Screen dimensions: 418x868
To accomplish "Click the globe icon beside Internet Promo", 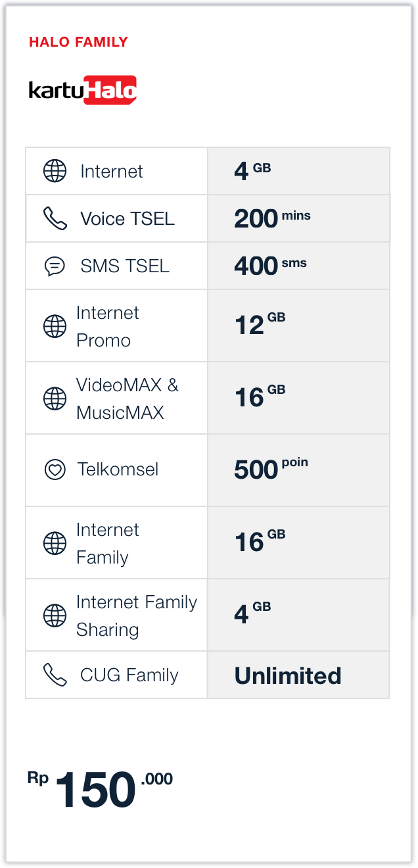I will [x=55, y=326].
